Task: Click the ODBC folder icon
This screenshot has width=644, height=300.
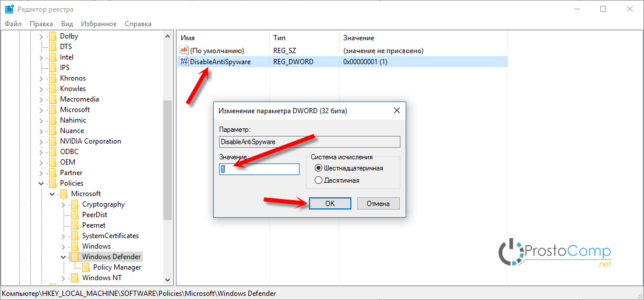Action: point(52,151)
